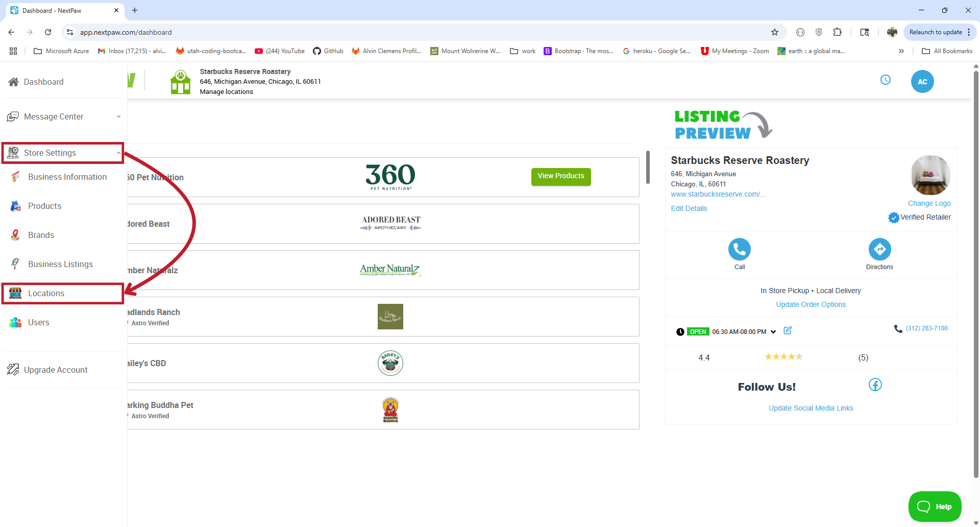Open Business Information settings

click(67, 177)
